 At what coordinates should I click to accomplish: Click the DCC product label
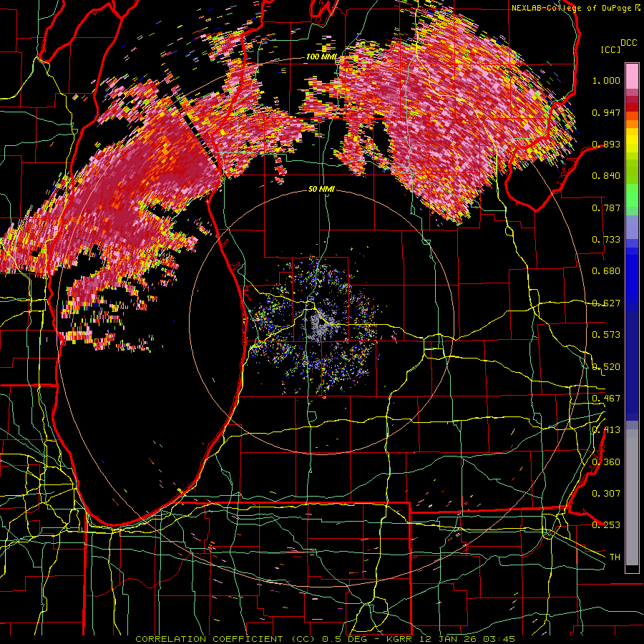pos(628,43)
